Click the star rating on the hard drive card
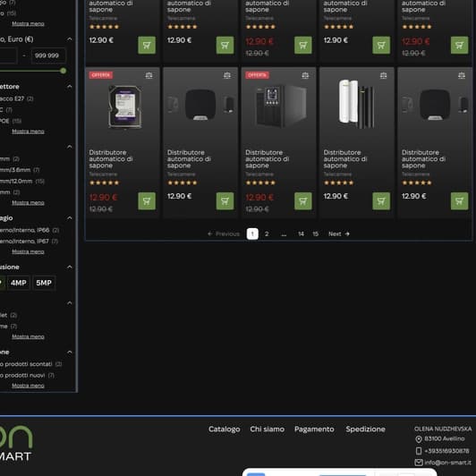 (104, 183)
